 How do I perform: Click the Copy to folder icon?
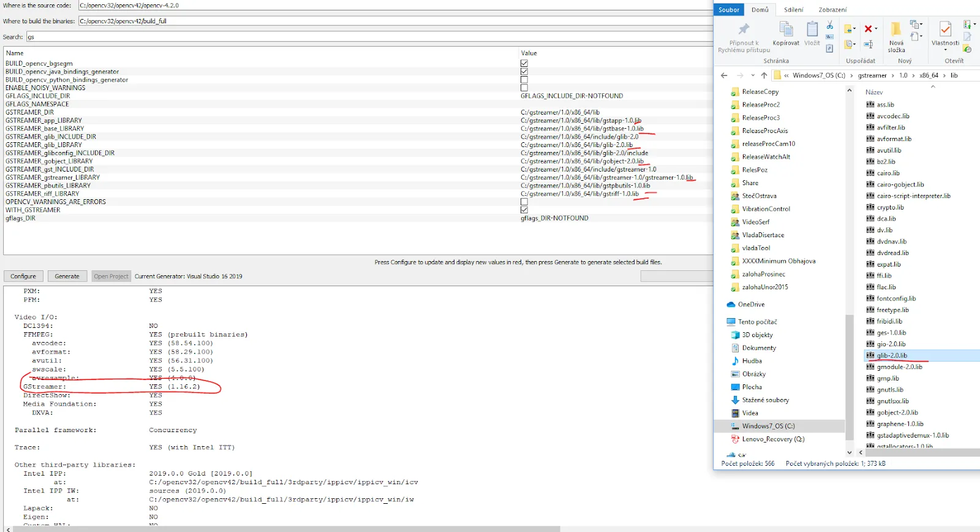[x=849, y=44]
